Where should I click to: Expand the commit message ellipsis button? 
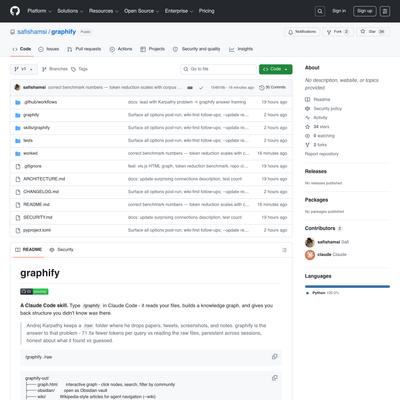tap(190, 88)
